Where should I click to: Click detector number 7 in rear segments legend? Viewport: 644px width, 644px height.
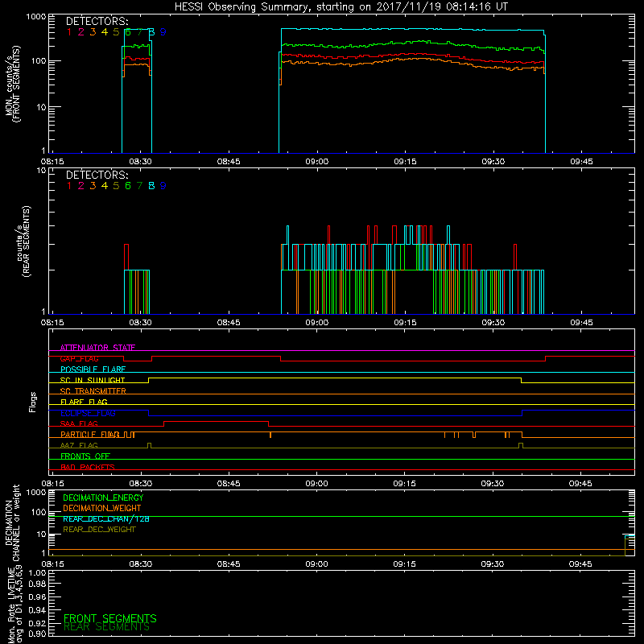point(139,186)
